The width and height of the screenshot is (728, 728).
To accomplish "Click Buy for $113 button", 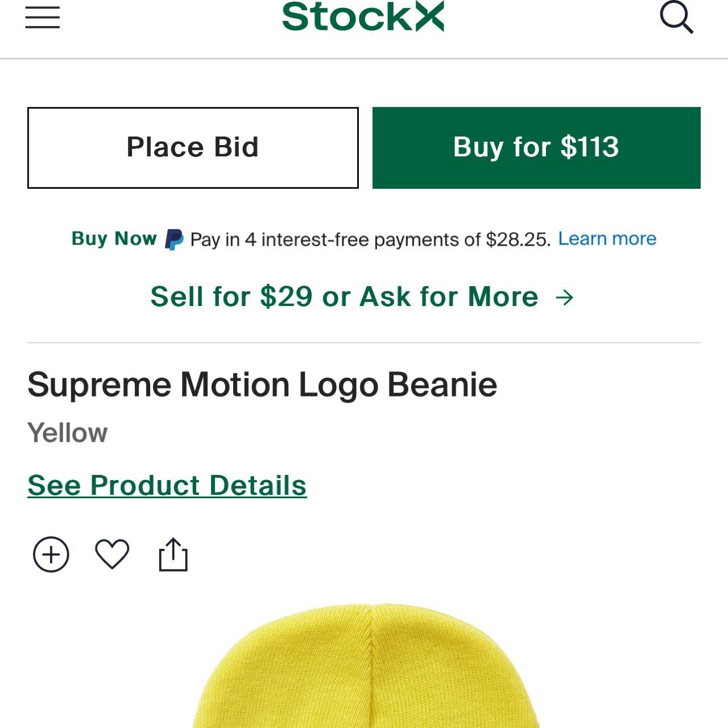I will click(536, 147).
